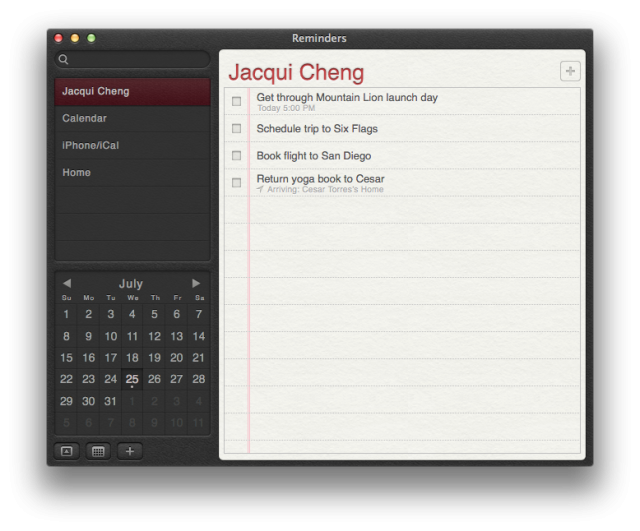Screen dimensions: 640x531
Task: Select the Jacqui Cheng list in sidebar
Action: point(132,91)
